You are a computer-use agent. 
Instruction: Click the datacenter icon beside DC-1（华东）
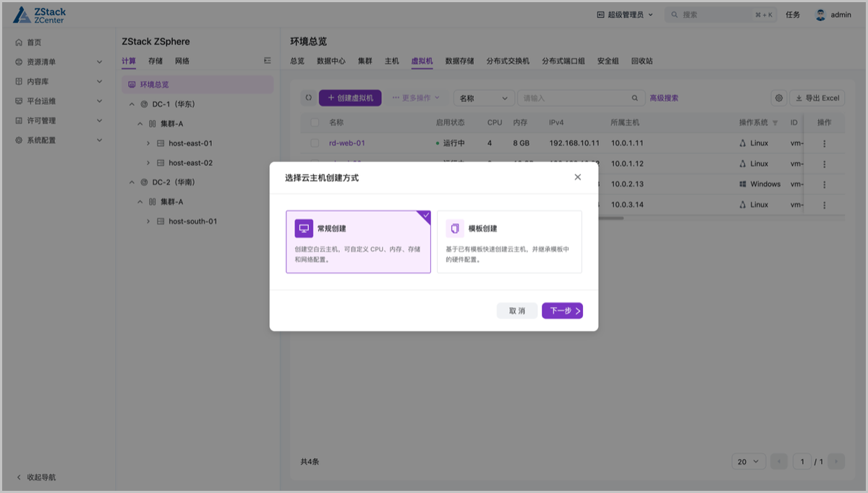(144, 104)
